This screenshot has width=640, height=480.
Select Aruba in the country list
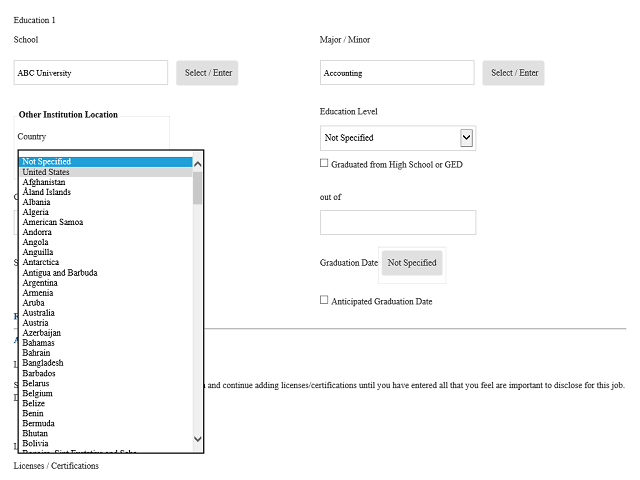106,303
